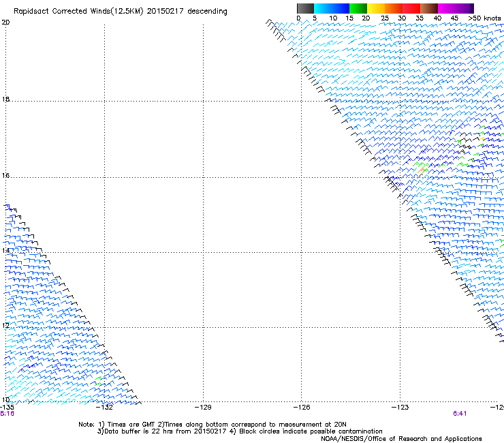Click the longitude label -135
504x443 pixels.
point(7,408)
